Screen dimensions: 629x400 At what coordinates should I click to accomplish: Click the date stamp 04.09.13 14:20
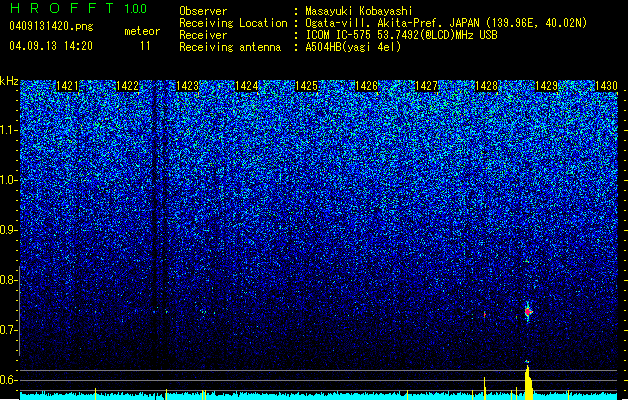tap(51, 46)
